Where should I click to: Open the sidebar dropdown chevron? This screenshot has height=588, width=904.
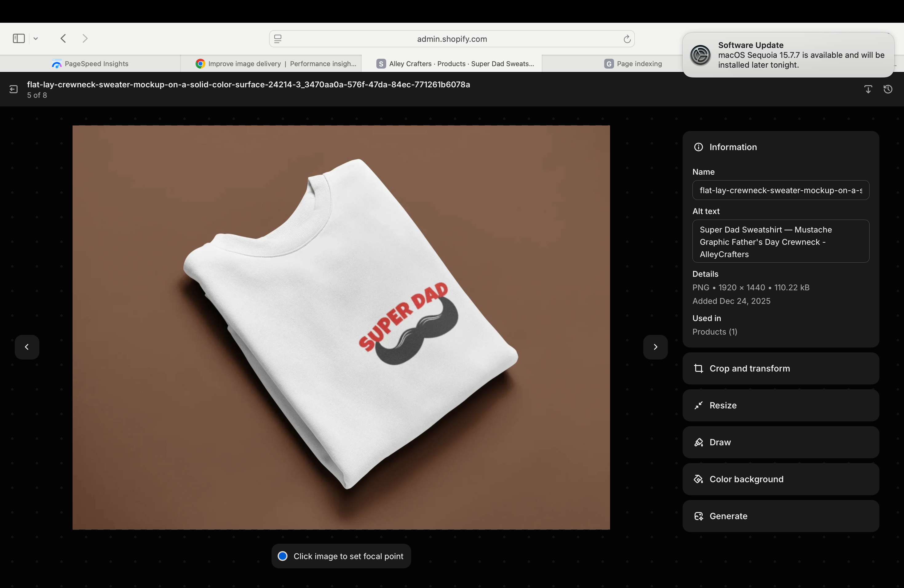[x=36, y=38]
